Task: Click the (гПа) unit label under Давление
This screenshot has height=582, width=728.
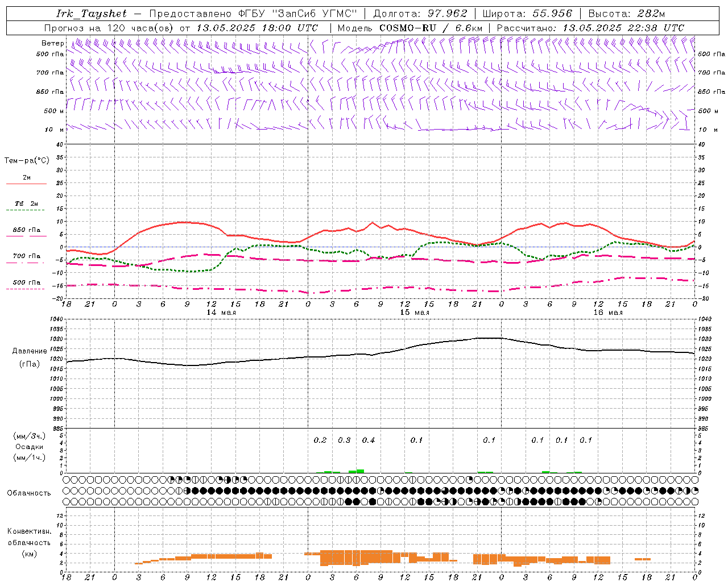Action: (30, 364)
